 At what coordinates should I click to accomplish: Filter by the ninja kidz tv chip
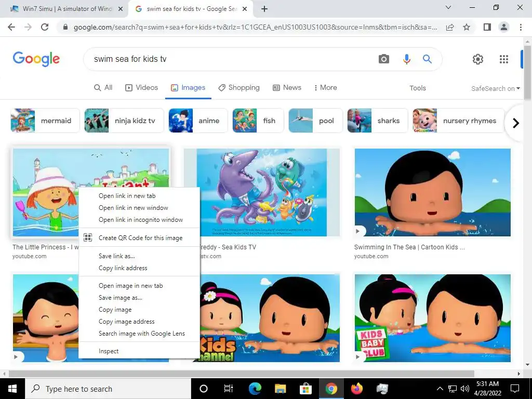click(x=124, y=121)
